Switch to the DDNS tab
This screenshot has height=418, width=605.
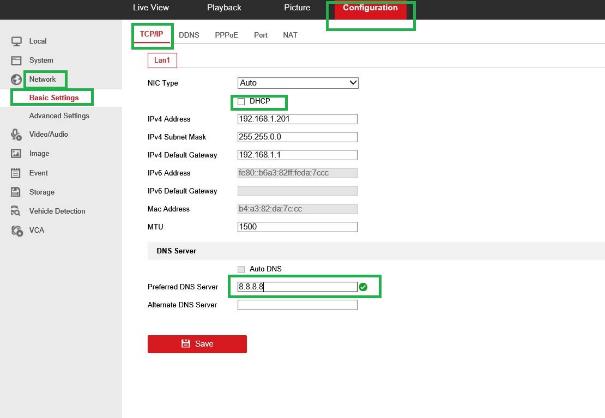click(189, 35)
